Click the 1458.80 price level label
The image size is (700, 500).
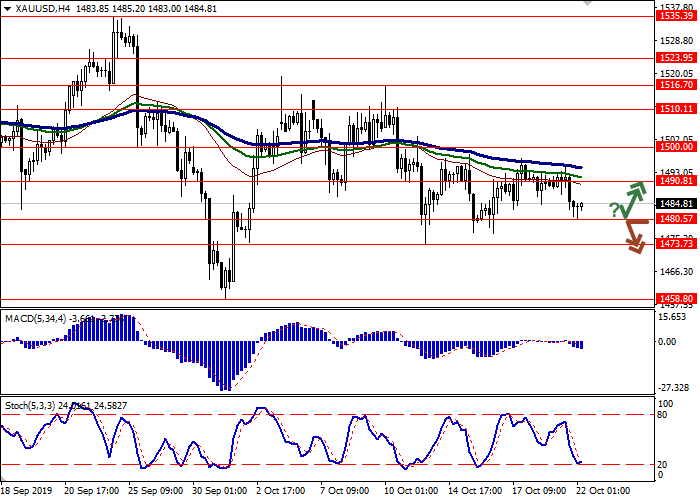coord(676,298)
